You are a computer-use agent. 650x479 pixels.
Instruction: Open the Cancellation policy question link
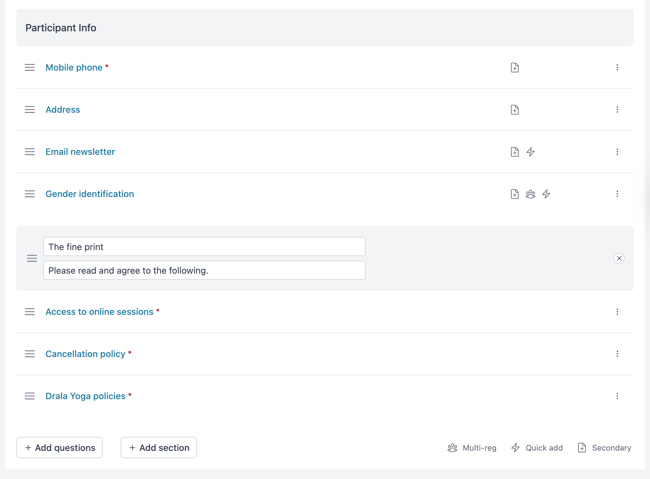click(85, 354)
